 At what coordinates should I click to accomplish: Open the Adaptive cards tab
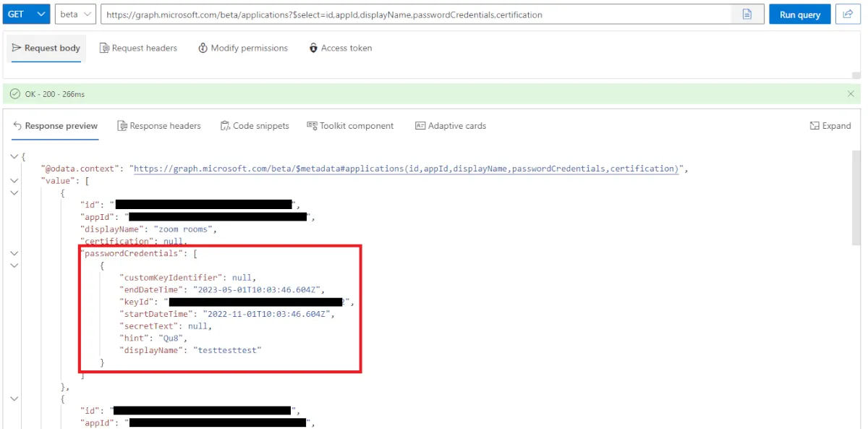tap(451, 126)
